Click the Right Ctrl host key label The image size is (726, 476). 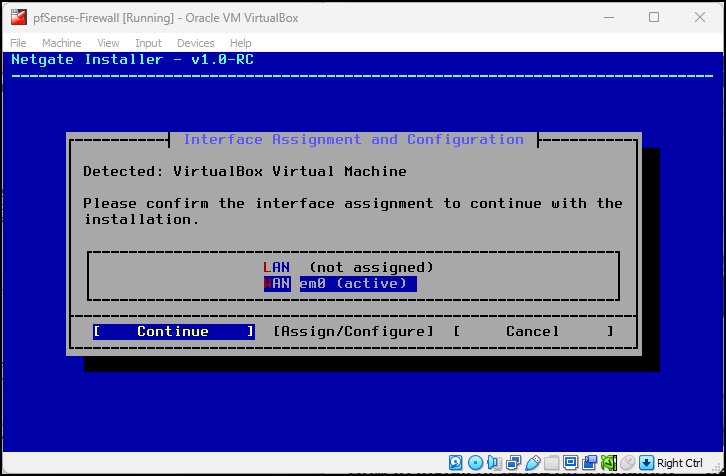(679, 463)
